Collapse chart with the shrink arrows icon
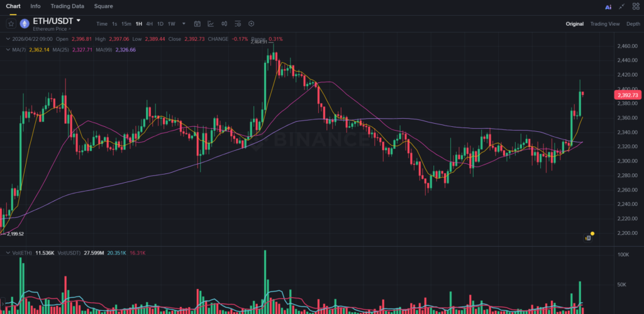This screenshot has width=644, height=314. 623,7
